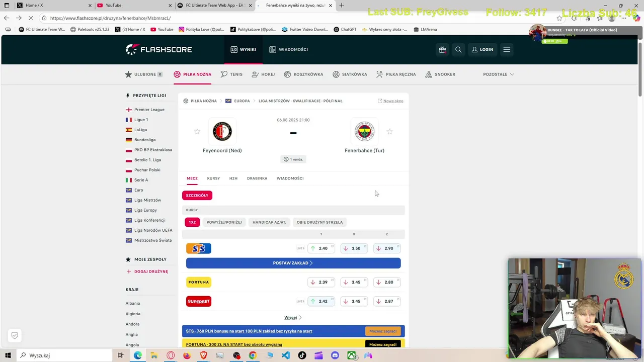The height and width of the screenshot is (362, 644).
Task: Switch to the H2H match tab
Action: pos(233,178)
